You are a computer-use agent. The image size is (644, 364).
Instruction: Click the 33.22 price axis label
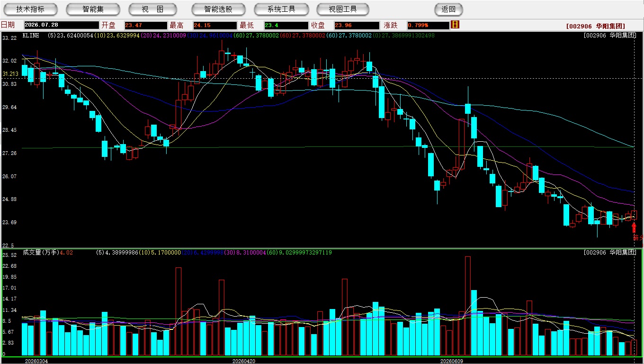pyautogui.click(x=9, y=38)
